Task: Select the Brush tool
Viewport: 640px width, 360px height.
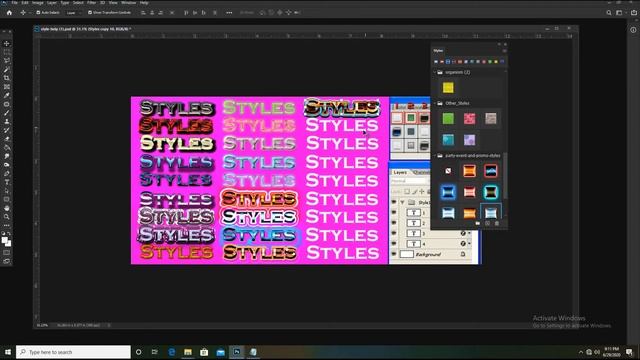Action: tap(7, 113)
